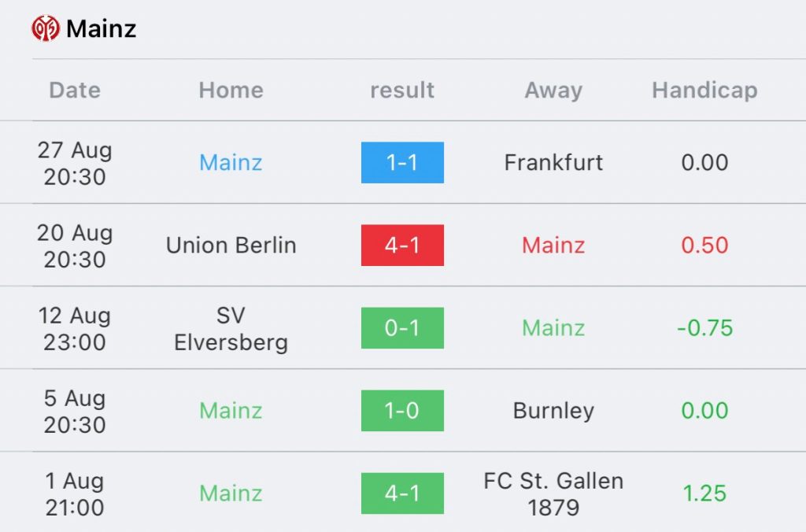This screenshot has height=532, width=806.
Task: Open the Mainz team title
Action: (x=102, y=29)
